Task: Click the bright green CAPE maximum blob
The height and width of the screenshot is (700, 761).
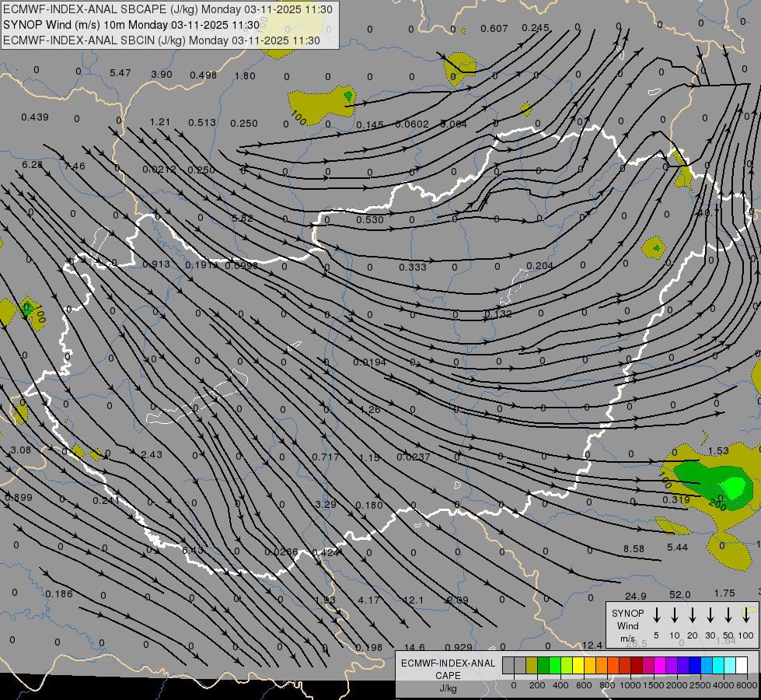Action: pyautogui.click(x=734, y=487)
